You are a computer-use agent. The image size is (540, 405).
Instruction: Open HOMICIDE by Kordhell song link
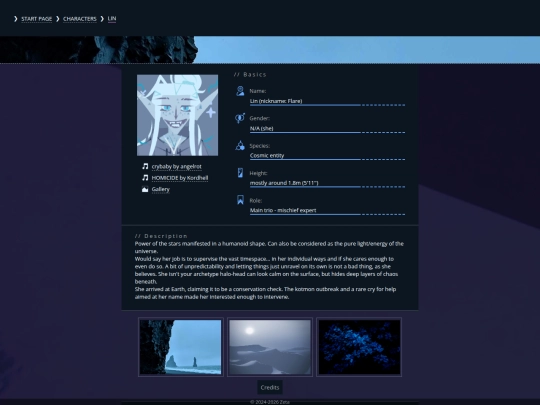[x=180, y=178]
